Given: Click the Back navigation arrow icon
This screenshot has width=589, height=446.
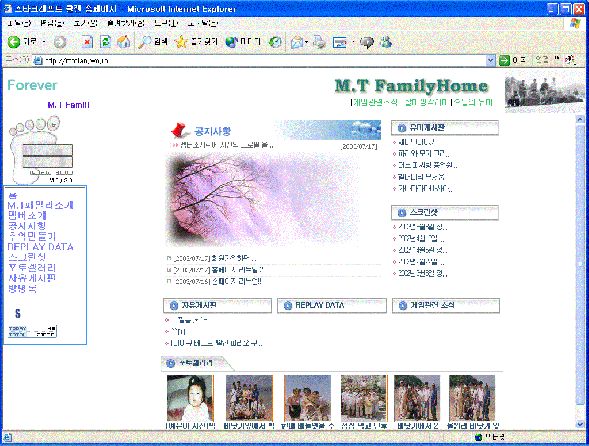Looking at the screenshot, I should [14, 42].
